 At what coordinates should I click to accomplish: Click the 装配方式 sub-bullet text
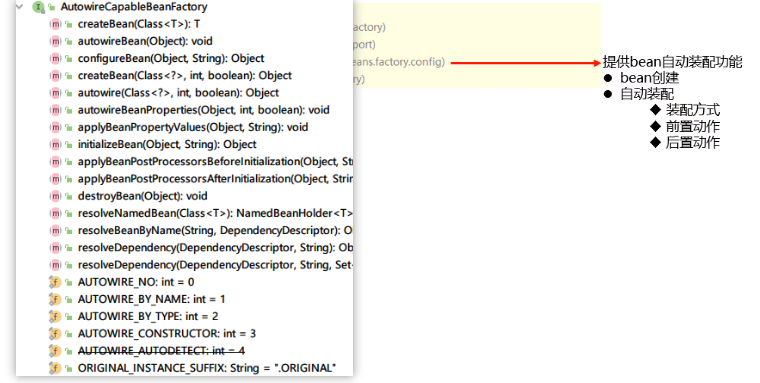pyautogui.click(x=693, y=110)
